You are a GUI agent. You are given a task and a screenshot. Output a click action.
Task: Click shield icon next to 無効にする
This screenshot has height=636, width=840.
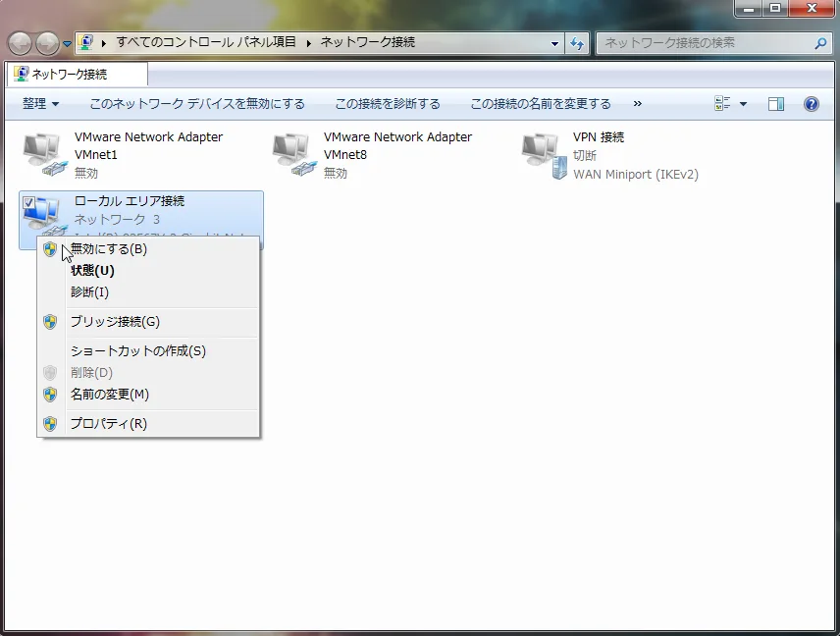[50, 249]
